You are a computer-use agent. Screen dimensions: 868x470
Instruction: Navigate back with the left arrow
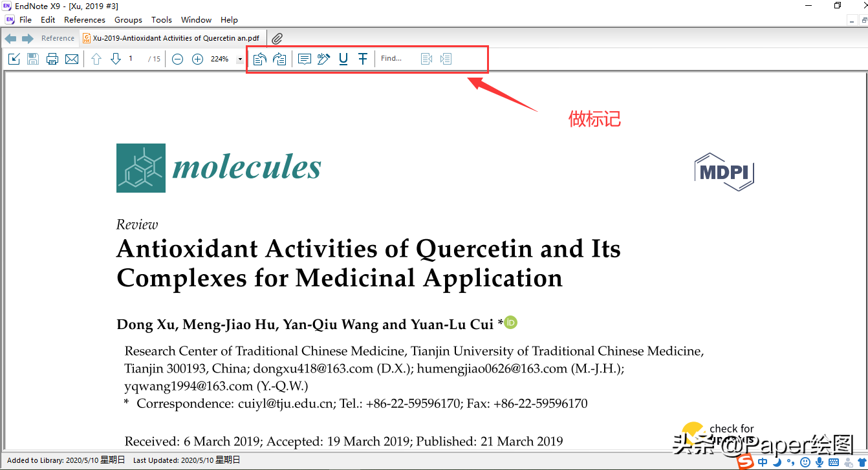pos(10,39)
